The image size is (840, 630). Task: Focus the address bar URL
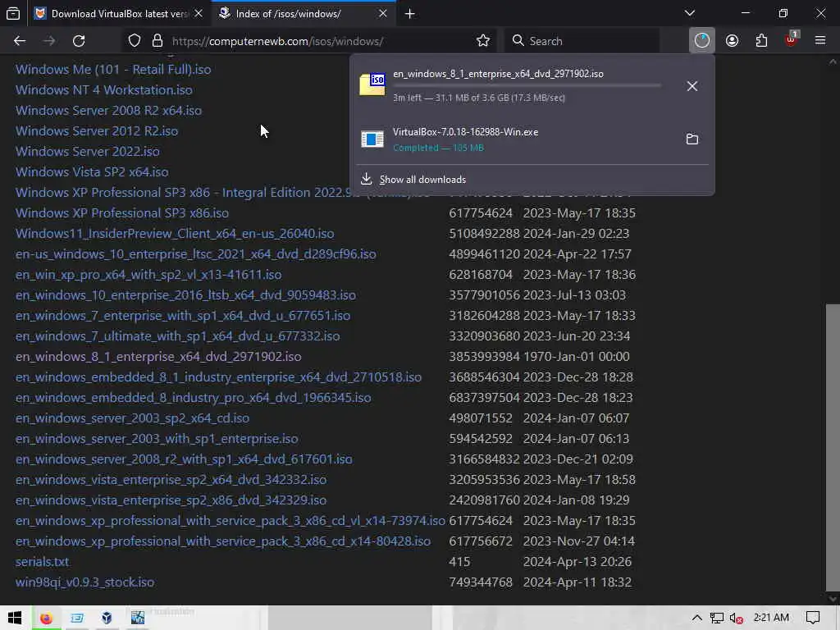click(x=277, y=41)
